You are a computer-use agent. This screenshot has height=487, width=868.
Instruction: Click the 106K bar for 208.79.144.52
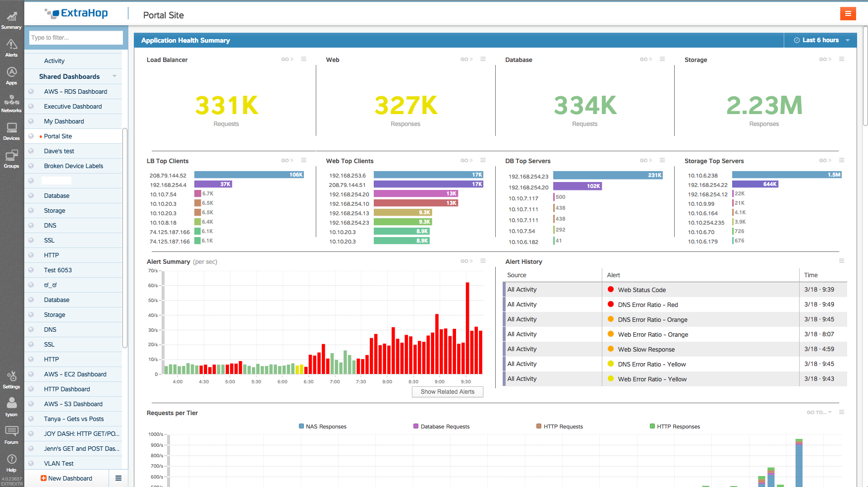[249, 175]
